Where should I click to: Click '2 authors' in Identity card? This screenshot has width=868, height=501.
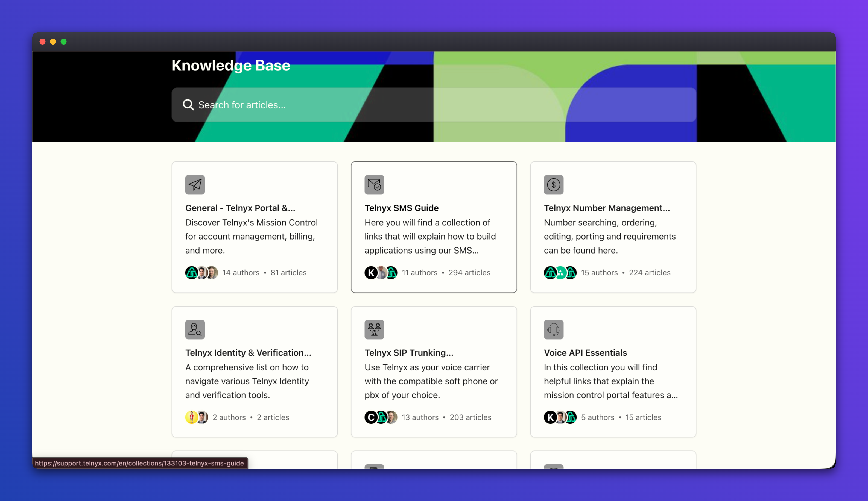[229, 417]
